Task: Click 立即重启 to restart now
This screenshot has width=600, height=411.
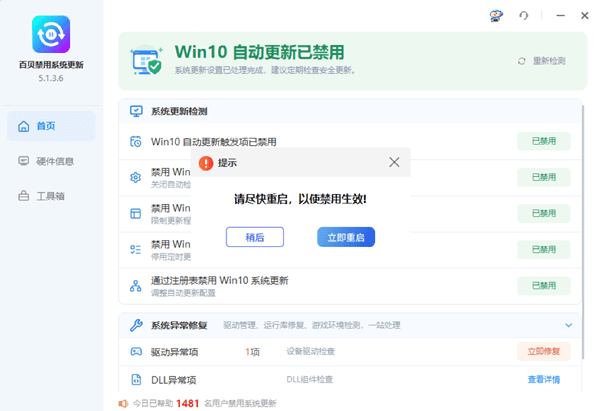Action: 346,237
